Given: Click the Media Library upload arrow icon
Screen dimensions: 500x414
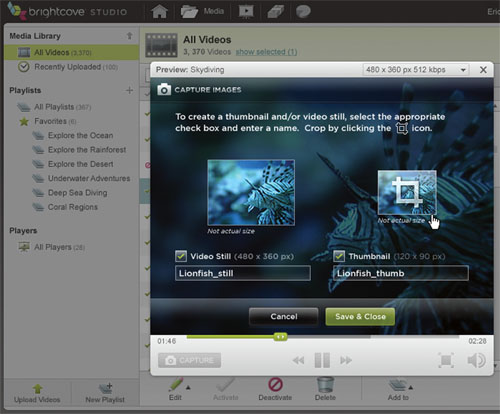Looking at the screenshot, I should (129, 36).
